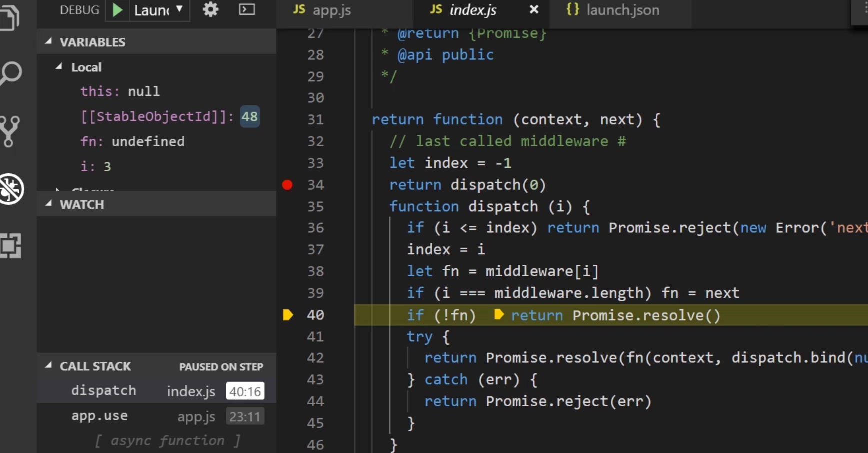Click line number 36 in the gutter

coord(315,228)
